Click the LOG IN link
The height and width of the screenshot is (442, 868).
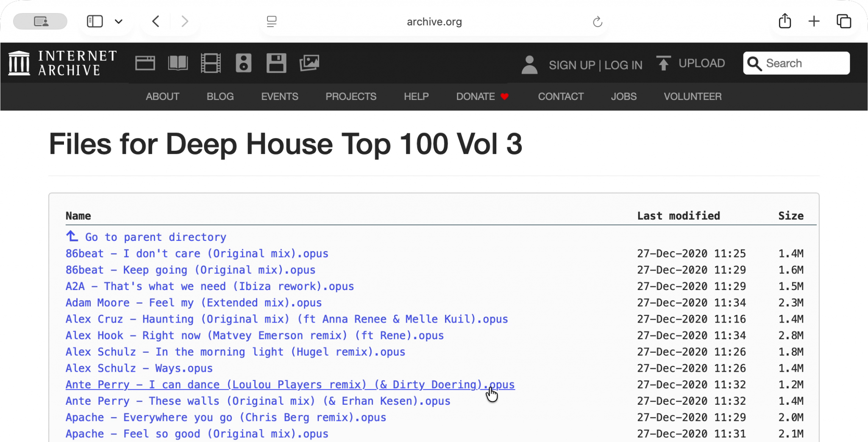pos(623,65)
